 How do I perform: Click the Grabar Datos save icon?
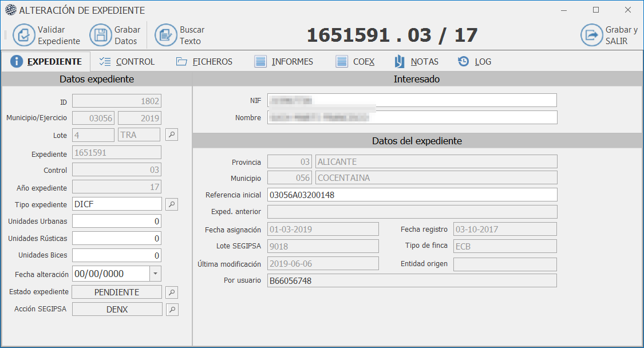(x=101, y=35)
